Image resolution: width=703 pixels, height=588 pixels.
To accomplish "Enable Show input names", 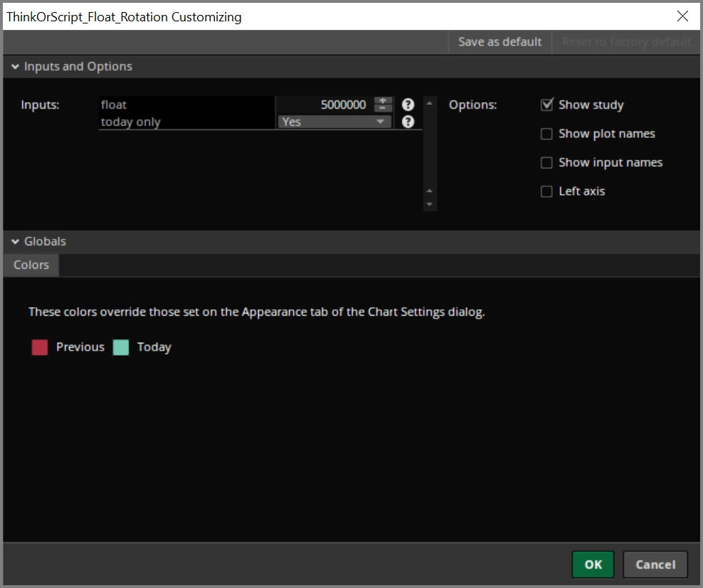I will click(x=546, y=162).
